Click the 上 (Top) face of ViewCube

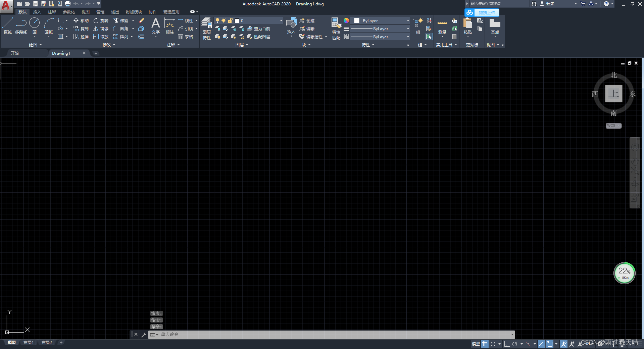[x=613, y=93]
